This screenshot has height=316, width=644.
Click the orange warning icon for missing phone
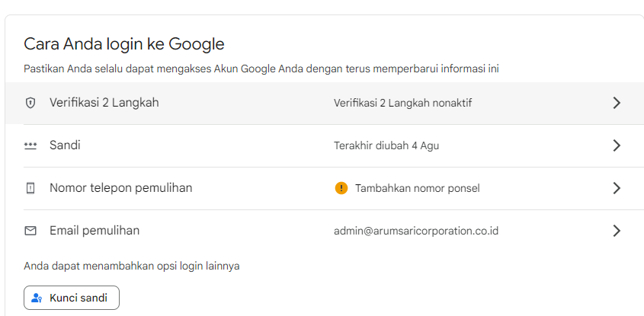(341, 188)
